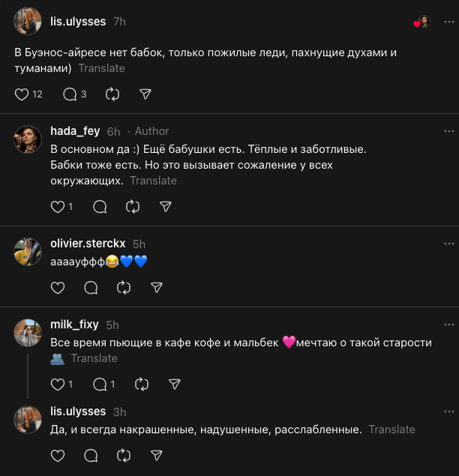Translate the top lis.ulysses post

pos(101,68)
